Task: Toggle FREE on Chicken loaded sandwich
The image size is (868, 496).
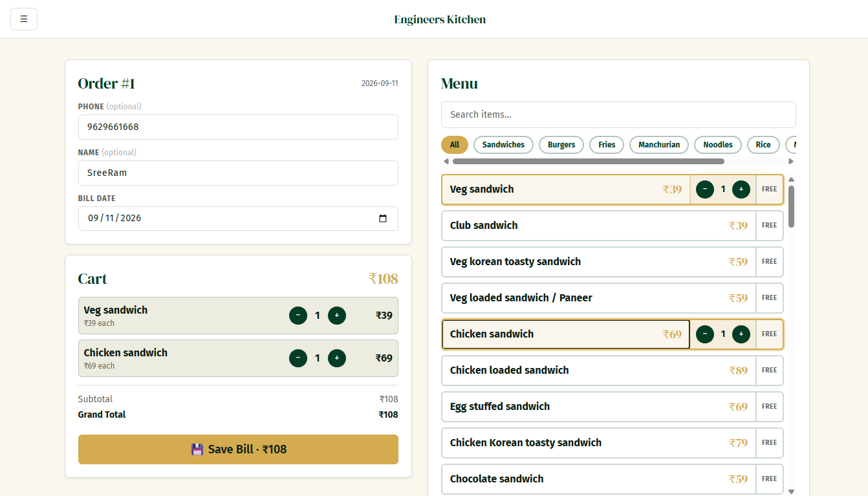Action: 769,371
